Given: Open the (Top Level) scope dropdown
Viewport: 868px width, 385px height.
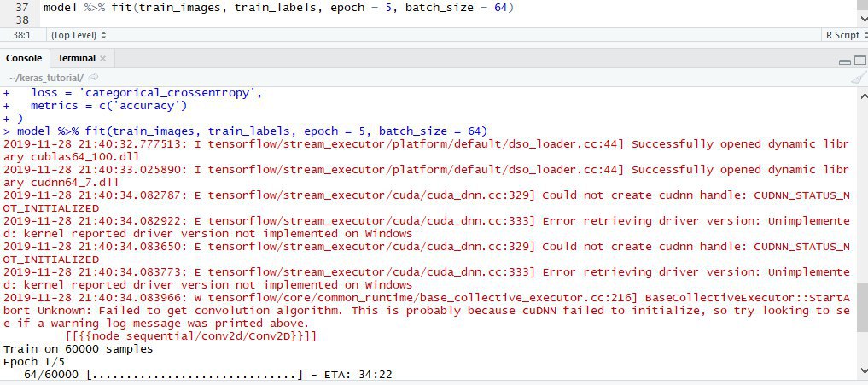Looking at the screenshot, I should point(79,35).
